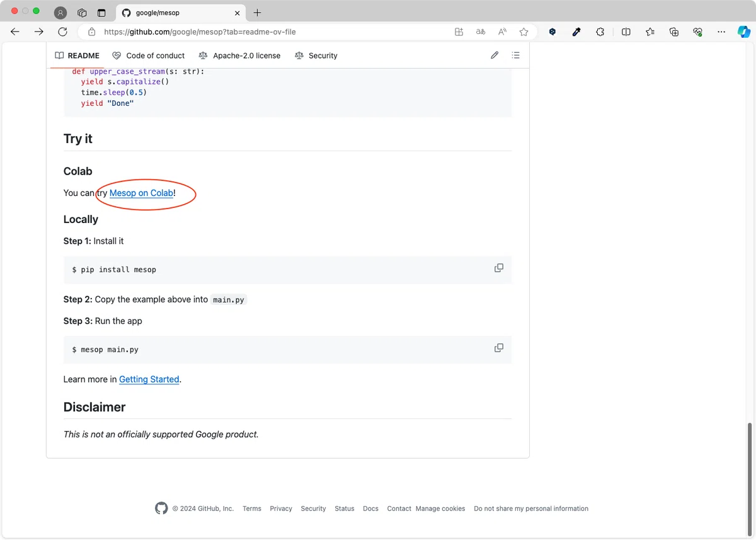Open the browser profile button

tap(60, 13)
